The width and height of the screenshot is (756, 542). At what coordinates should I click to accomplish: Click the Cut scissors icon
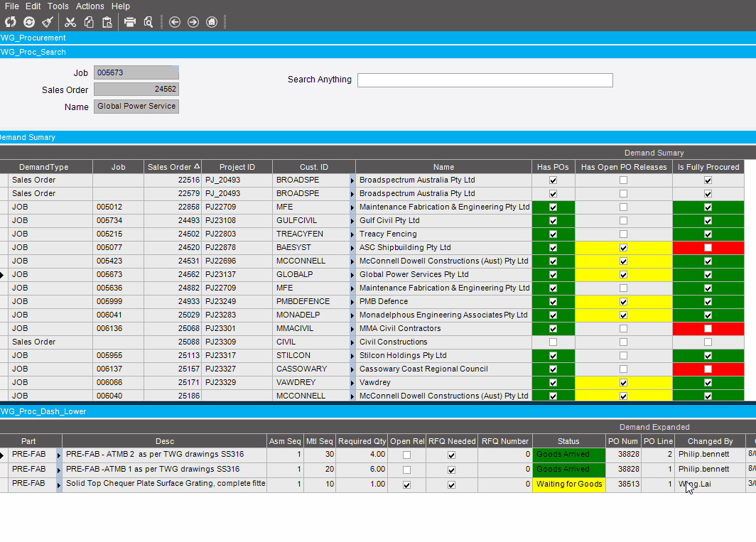point(70,22)
